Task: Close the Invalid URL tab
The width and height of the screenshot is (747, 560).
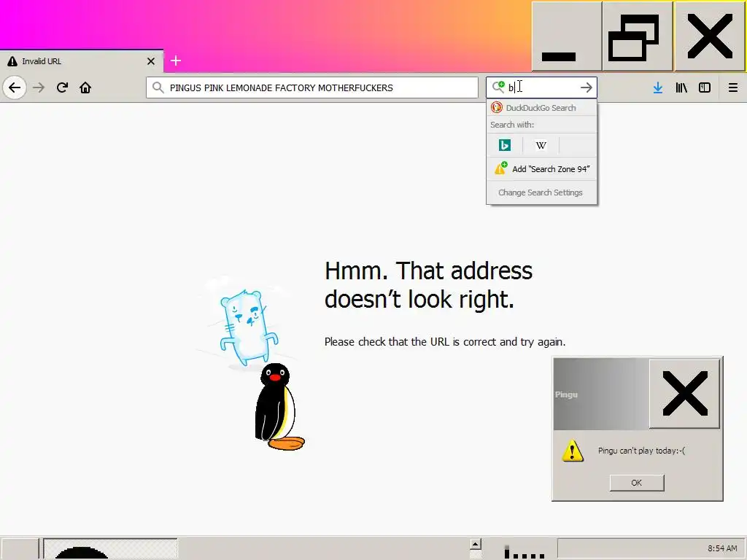Action: click(150, 61)
